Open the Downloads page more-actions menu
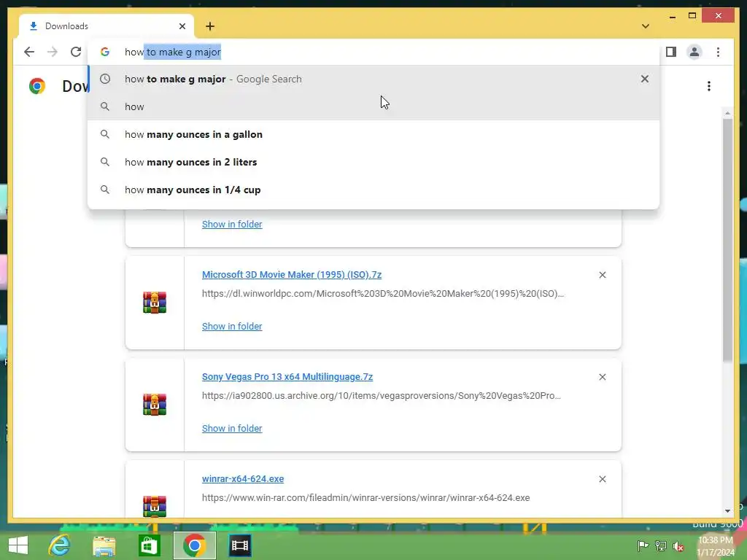 click(709, 86)
